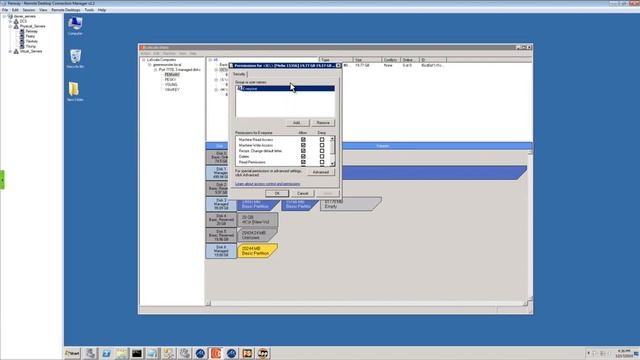Open the Help menu

click(102, 10)
